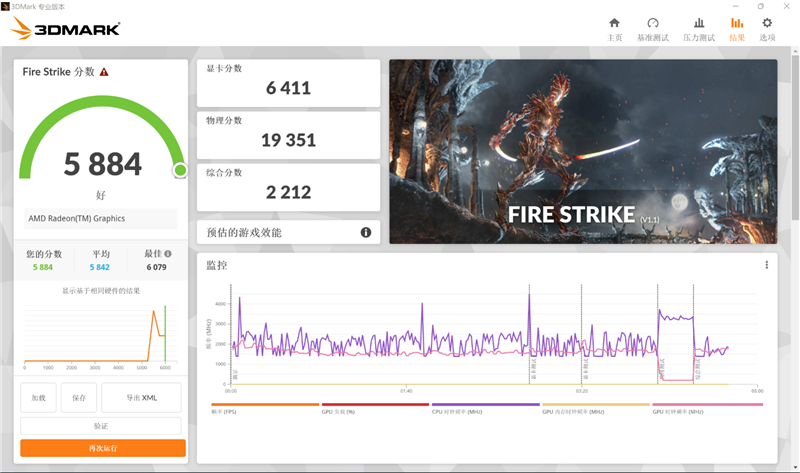Image resolution: width=800 pixels, height=473 pixels.
Task: Click the 物理分数 19 351 card
Action: pyautogui.click(x=288, y=135)
